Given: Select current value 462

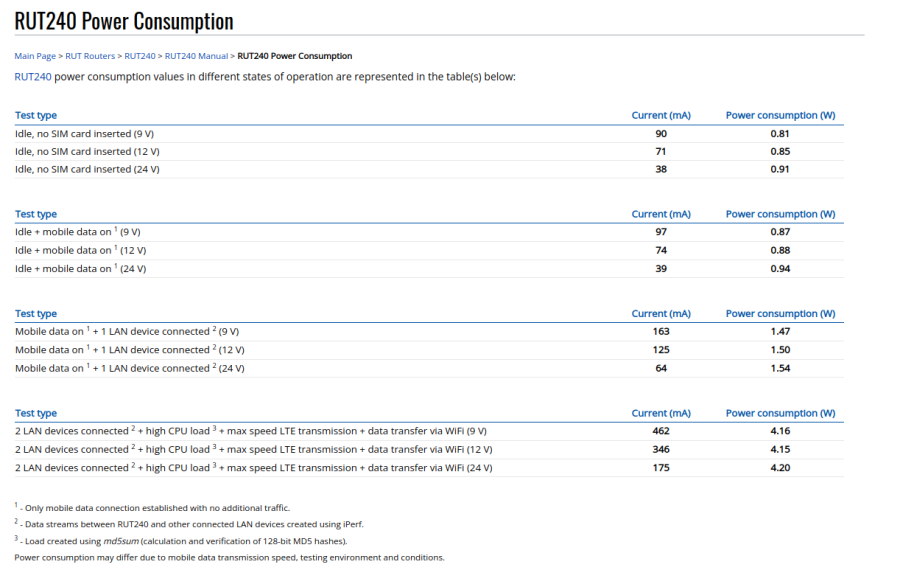Looking at the screenshot, I should click(661, 431).
